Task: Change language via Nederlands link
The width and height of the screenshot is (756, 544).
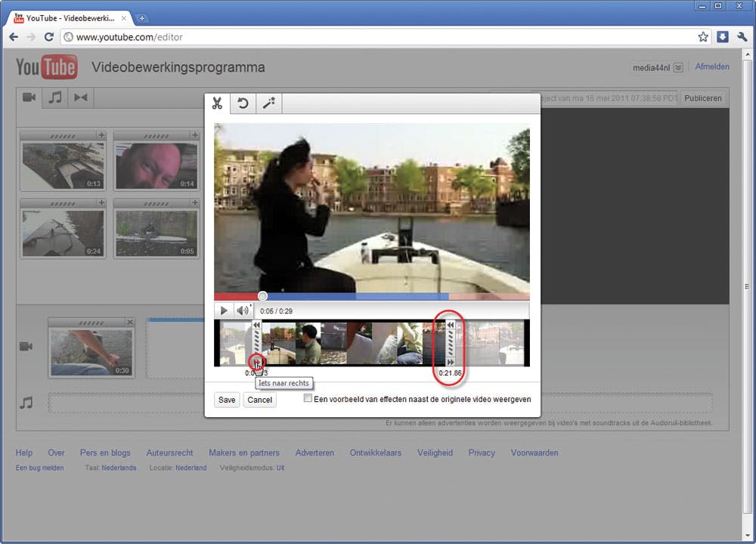Action: click(x=119, y=468)
